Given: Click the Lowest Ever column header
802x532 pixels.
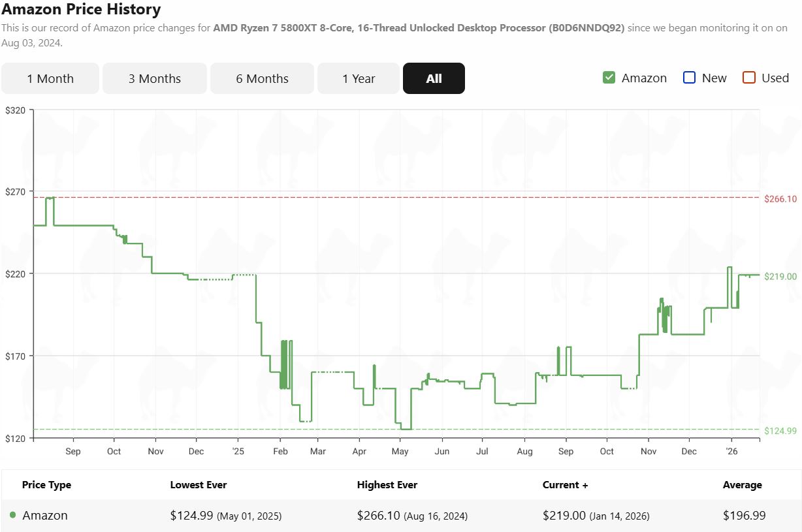Looking at the screenshot, I should coord(199,485).
